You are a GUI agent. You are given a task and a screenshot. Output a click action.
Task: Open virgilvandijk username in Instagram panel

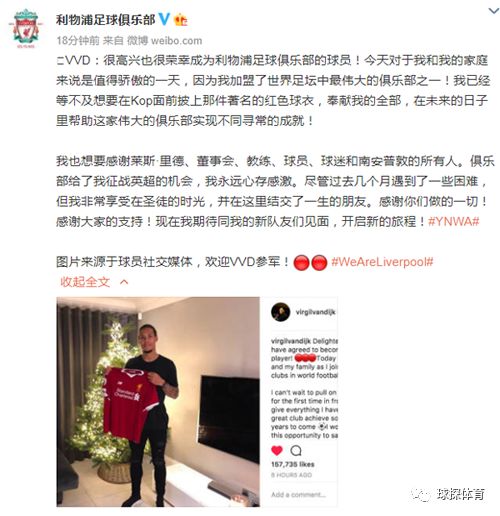pos(315,312)
